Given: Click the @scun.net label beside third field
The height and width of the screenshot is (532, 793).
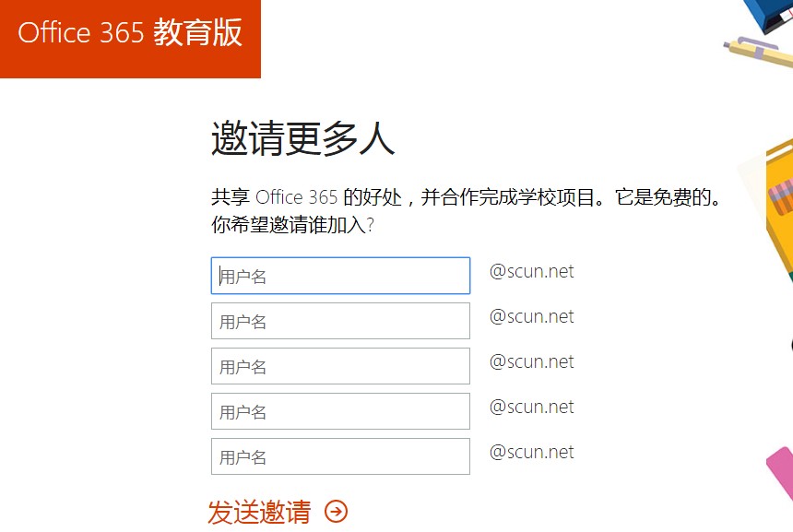Looking at the screenshot, I should (531, 362).
